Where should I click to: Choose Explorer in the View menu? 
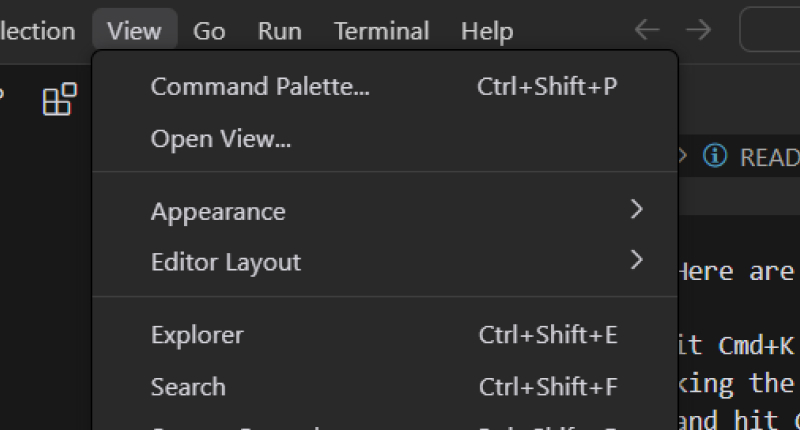(197, 335)
